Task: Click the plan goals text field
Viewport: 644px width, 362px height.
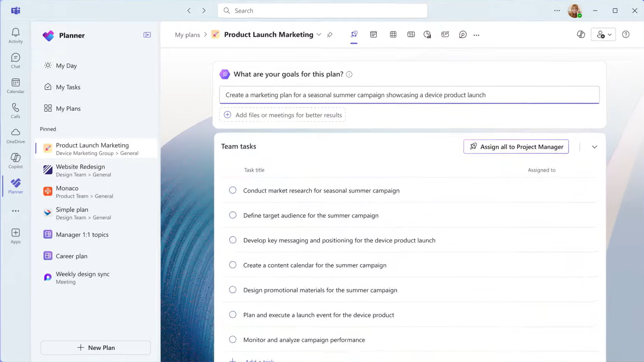Action: coord(409,95)
